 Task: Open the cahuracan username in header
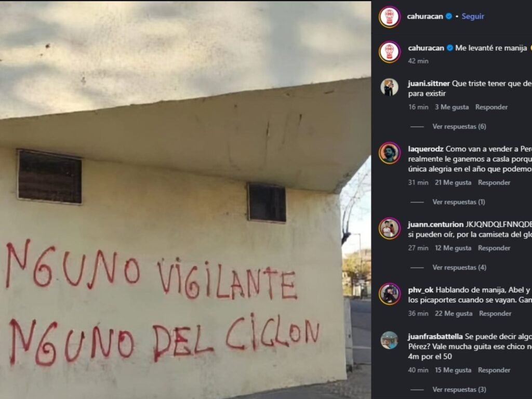[425, 16]
